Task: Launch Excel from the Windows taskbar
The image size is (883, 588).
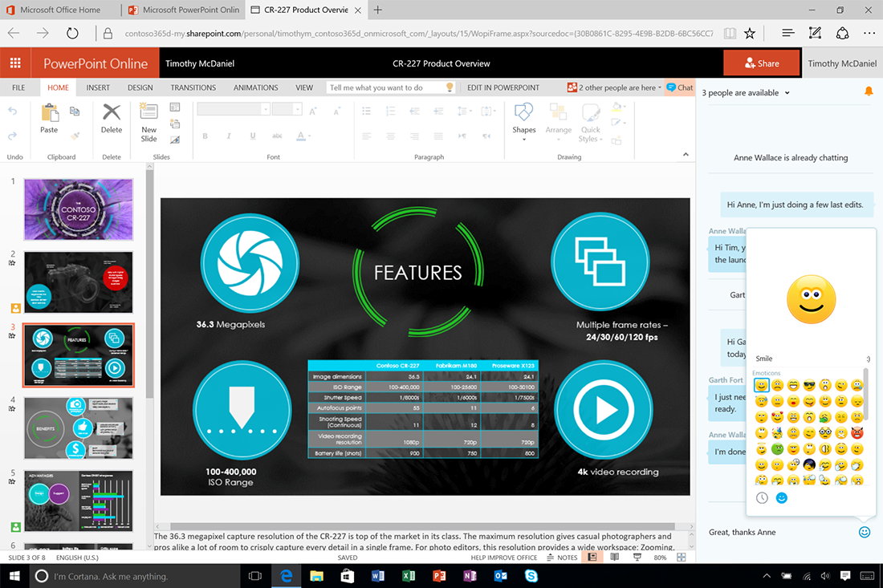Action: [x=408, y=576]
